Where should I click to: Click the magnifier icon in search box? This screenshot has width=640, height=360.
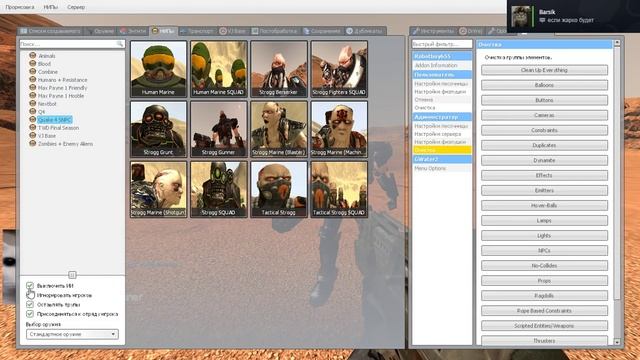[120, 44]
